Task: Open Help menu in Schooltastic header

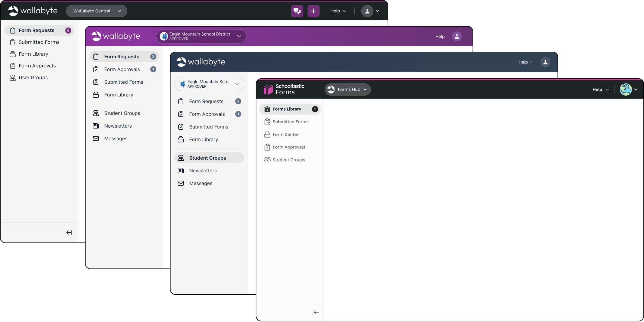Action: click(600, 89)
